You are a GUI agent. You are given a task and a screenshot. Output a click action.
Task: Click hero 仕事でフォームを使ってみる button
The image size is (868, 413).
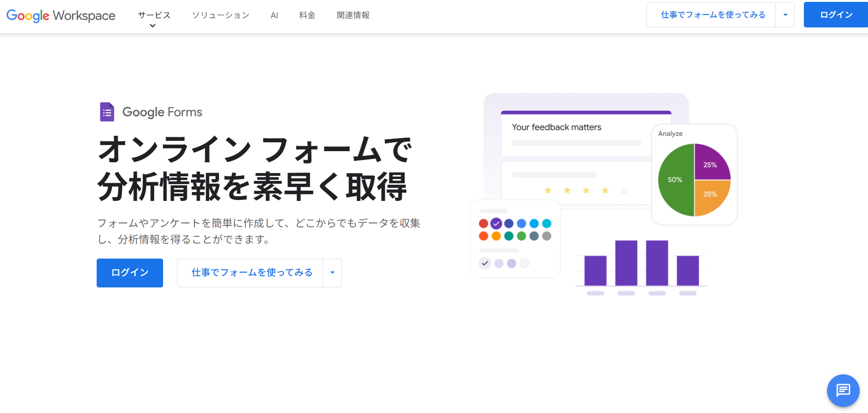250,273
